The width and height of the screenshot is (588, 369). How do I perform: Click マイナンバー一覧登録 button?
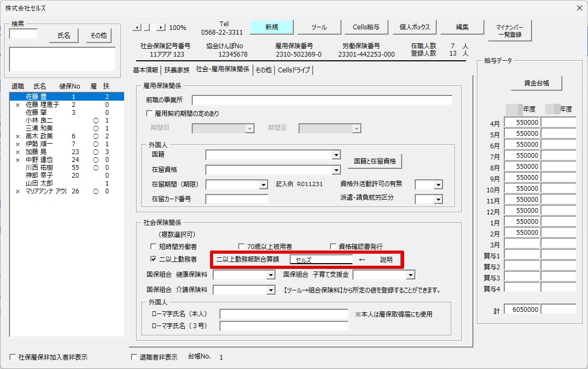pyautogui.click(x=509, y=31)
